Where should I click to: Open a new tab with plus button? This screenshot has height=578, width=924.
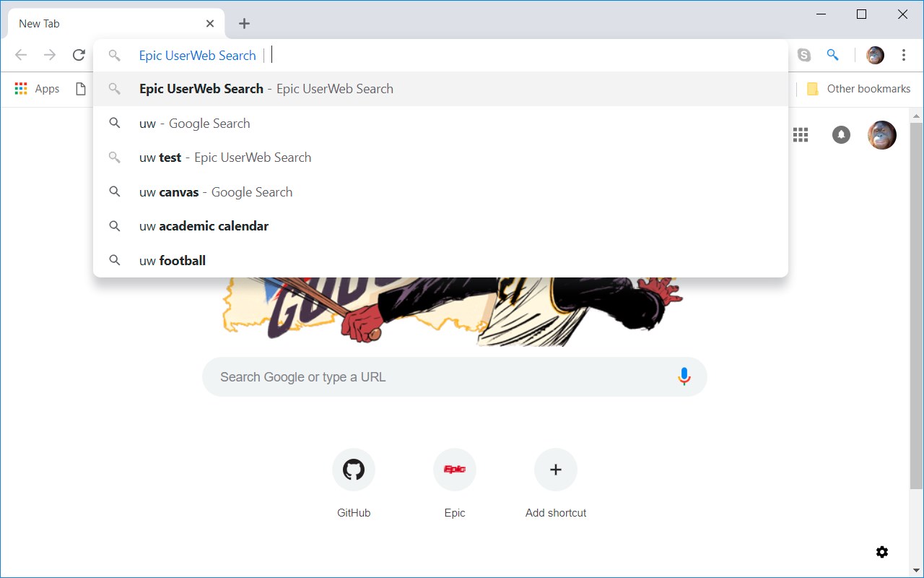[244, 24]
